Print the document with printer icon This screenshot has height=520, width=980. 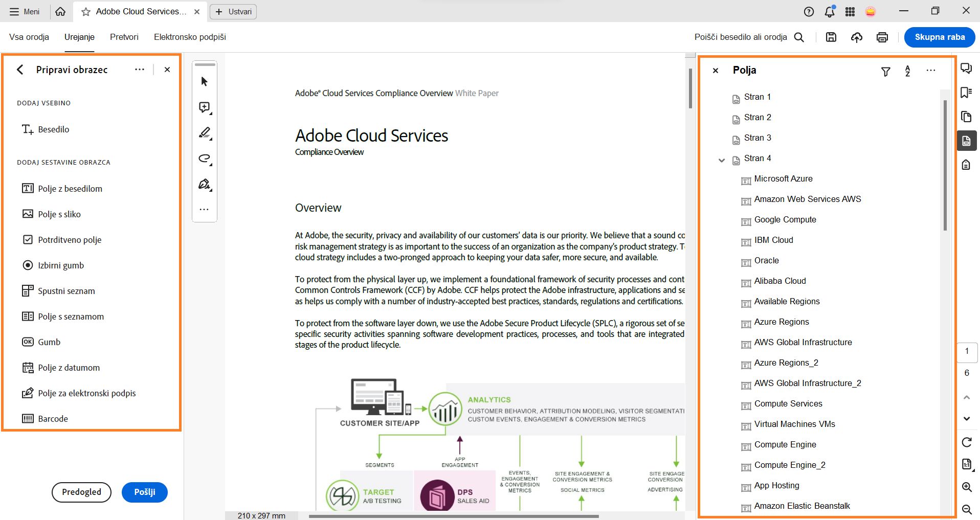[882, 37]
